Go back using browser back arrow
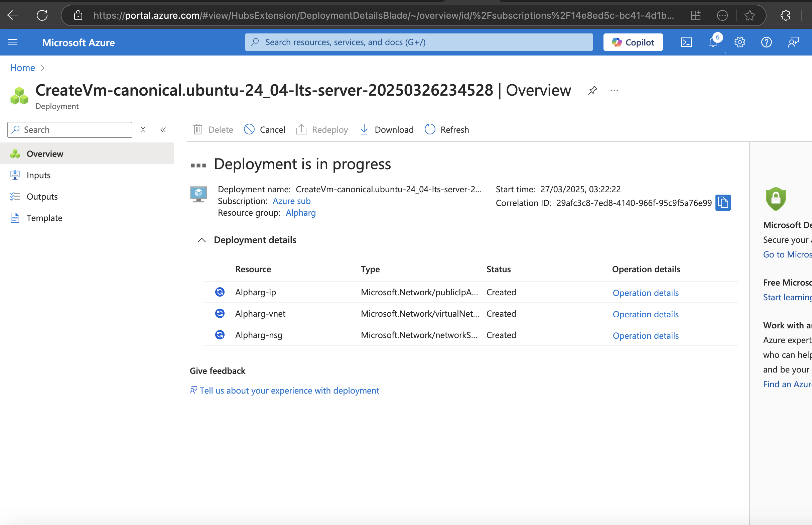 (x=13, y=15)
